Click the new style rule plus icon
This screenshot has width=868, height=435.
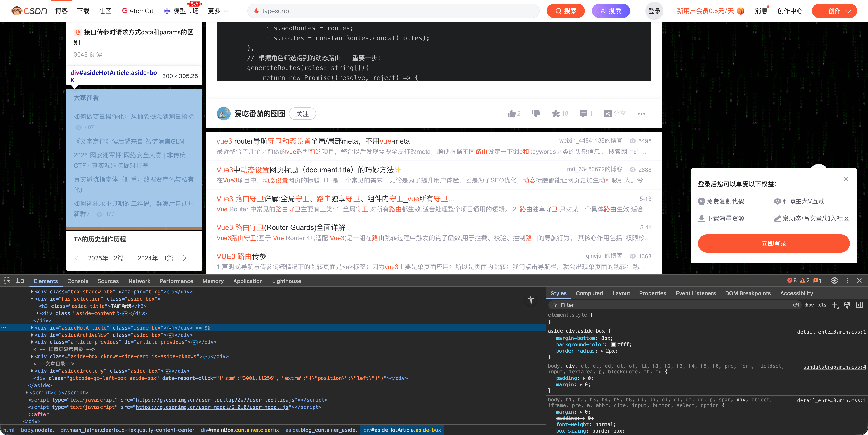tap(835, 305)
